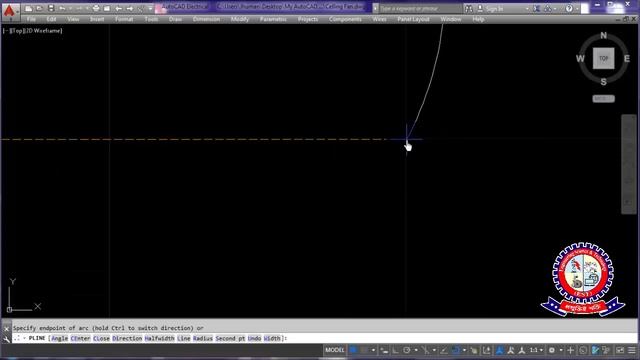Viewport: 640px width, 360px height.
Task: Open the Modify menu
Action: point(240,19)
